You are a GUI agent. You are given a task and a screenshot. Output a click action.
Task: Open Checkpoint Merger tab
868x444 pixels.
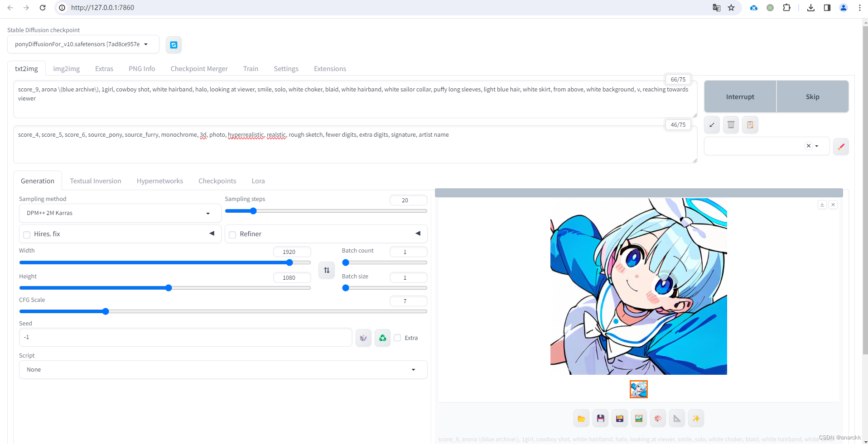coord(199,69)
